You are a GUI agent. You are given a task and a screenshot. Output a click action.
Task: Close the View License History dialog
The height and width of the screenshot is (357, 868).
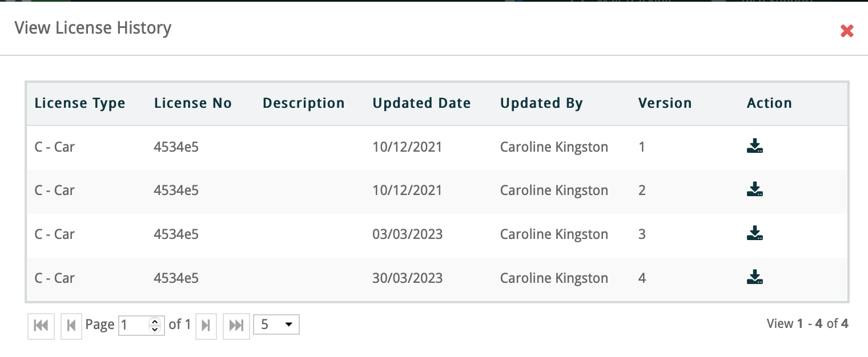click(x=847, y=31)
